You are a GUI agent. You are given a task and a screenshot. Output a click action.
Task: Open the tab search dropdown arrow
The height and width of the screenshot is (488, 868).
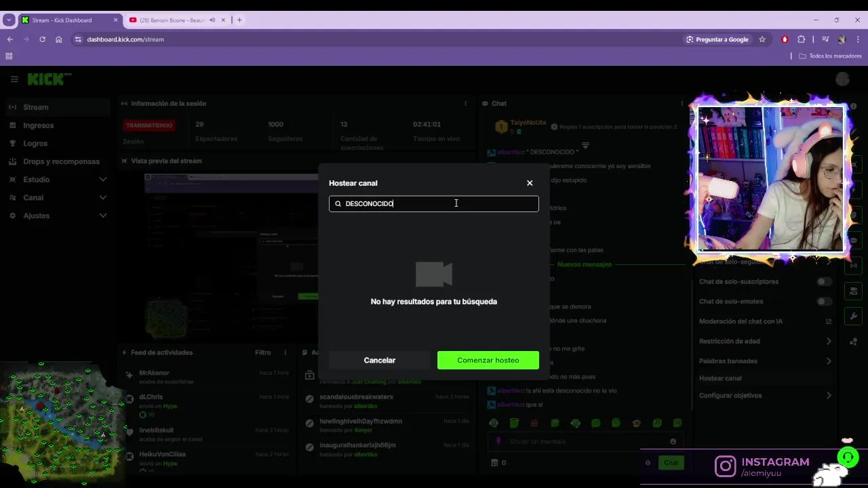[9, 20]
